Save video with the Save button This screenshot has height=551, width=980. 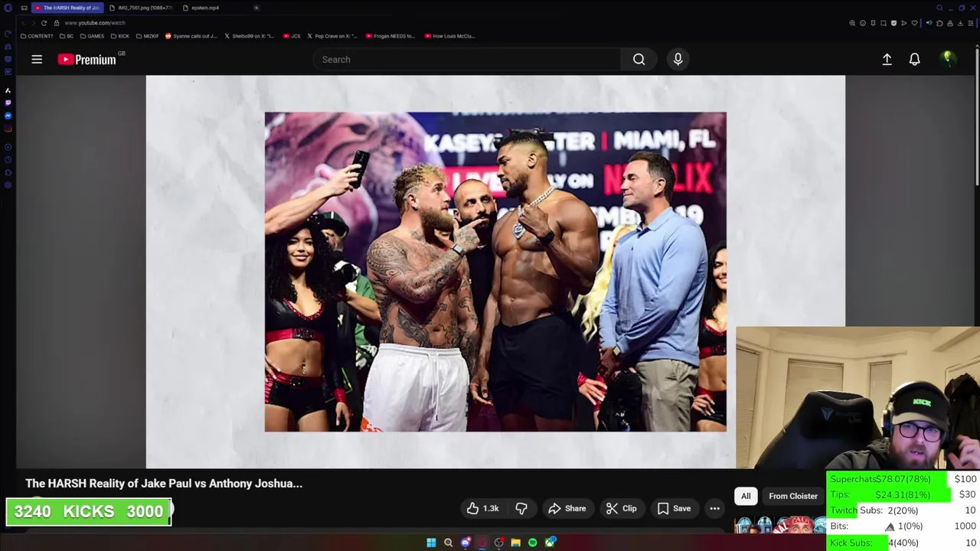[674, 508]
